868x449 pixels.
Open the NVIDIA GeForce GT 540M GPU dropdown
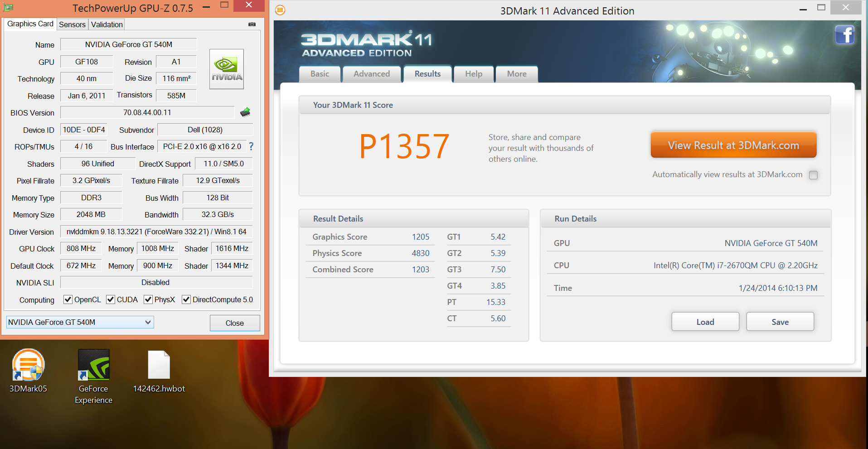80,322
